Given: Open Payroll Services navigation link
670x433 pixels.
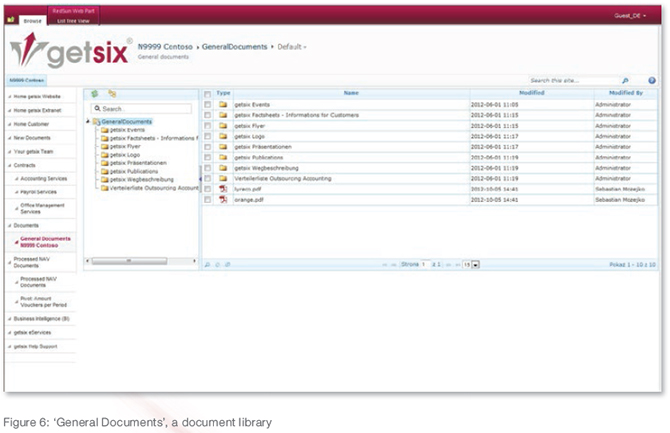Looking at the screenshot, I should coord(38,192).
